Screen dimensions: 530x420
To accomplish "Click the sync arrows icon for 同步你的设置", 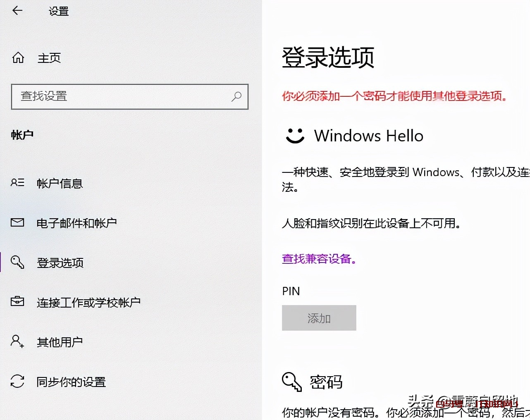I will 17,381.
